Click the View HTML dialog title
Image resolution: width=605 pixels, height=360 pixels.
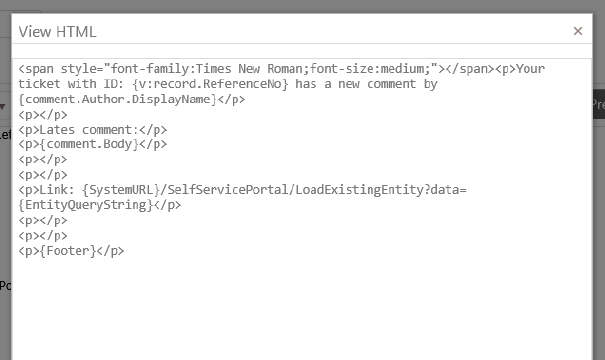click(57, 32)
